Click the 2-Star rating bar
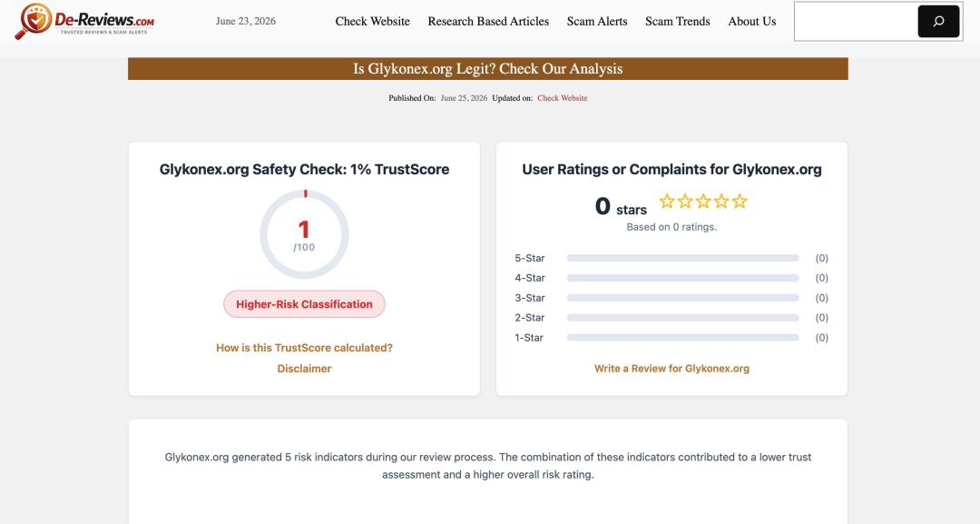 tap(682, 318)
